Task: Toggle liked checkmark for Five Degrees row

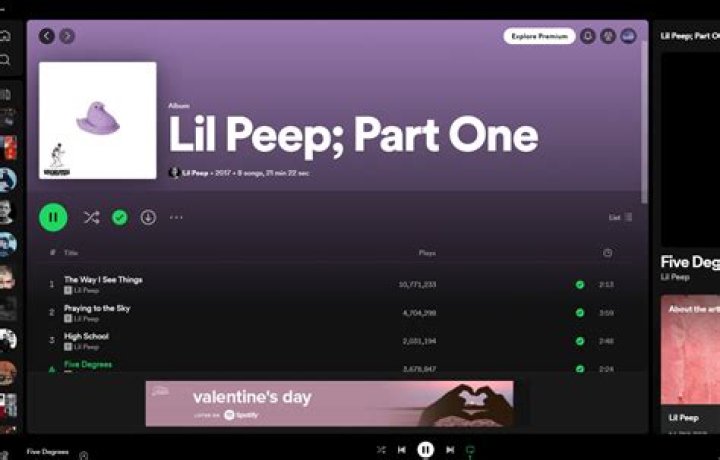Action: 580,368
